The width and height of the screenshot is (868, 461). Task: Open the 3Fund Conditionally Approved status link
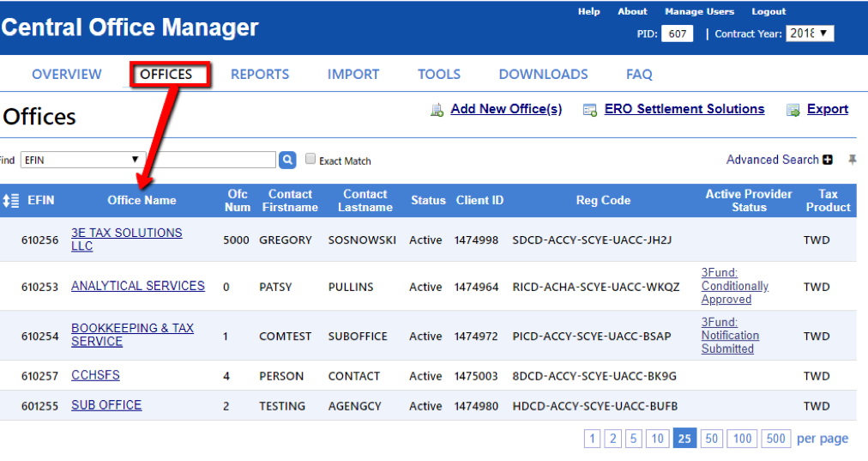734,286
